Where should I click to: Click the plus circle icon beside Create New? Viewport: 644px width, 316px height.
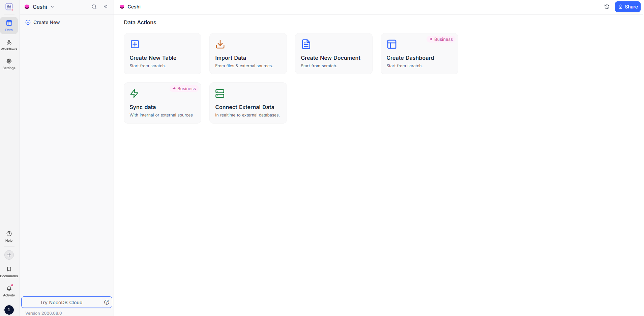point(28,22)
